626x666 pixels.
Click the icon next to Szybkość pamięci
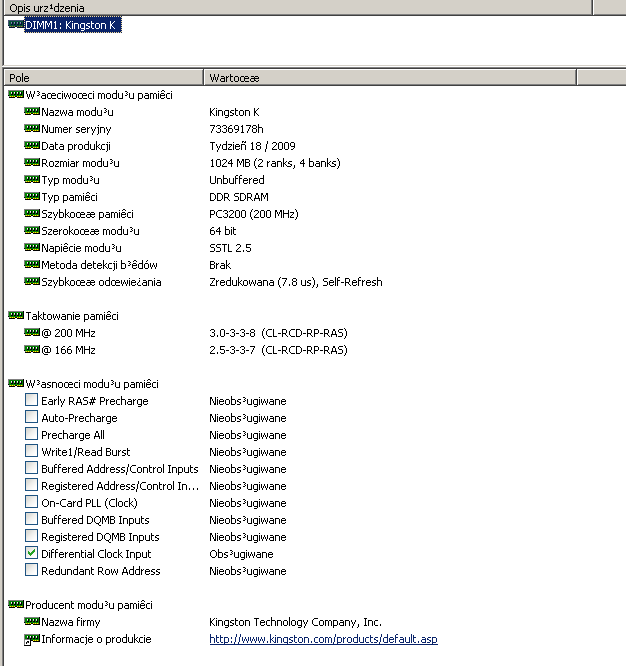(x=32, y=214)
